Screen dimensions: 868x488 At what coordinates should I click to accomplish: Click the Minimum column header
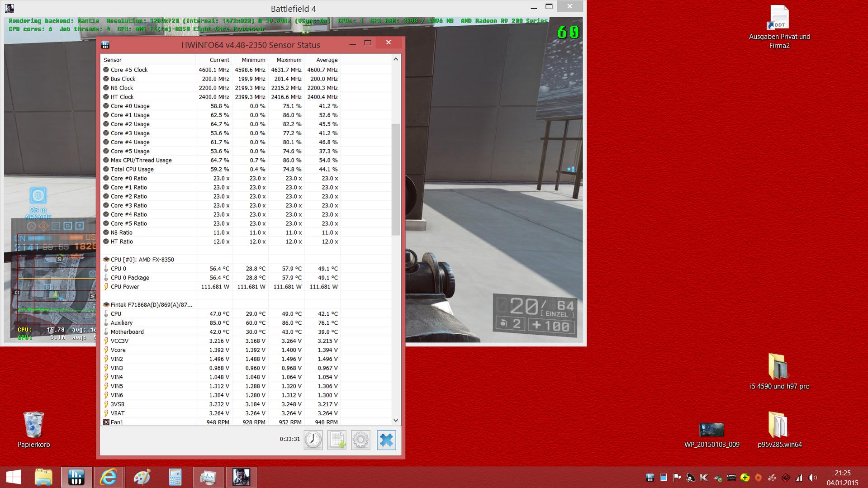pos(250,60)
